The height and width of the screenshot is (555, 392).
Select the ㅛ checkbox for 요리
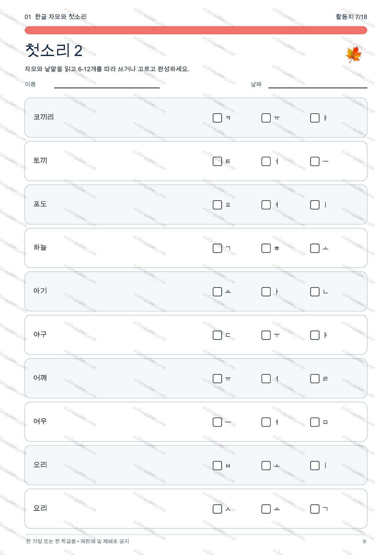pos(266,509)
